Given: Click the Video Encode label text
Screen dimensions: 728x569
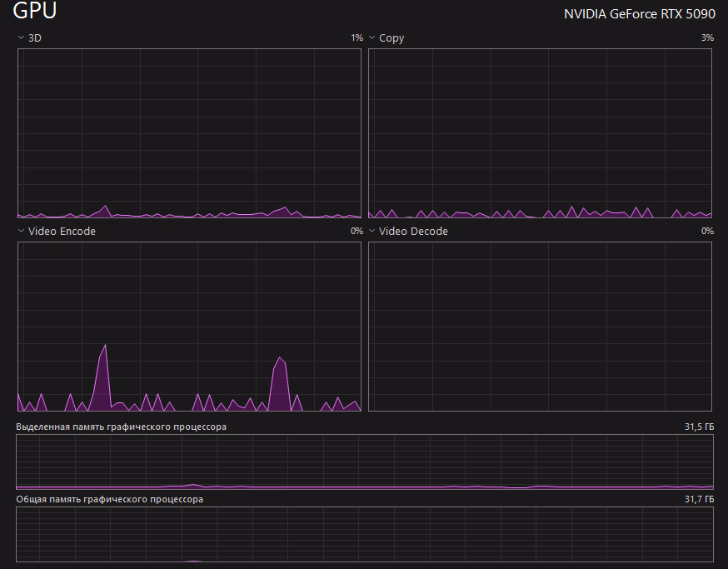Looking at the screenshot, I should 62,232.
